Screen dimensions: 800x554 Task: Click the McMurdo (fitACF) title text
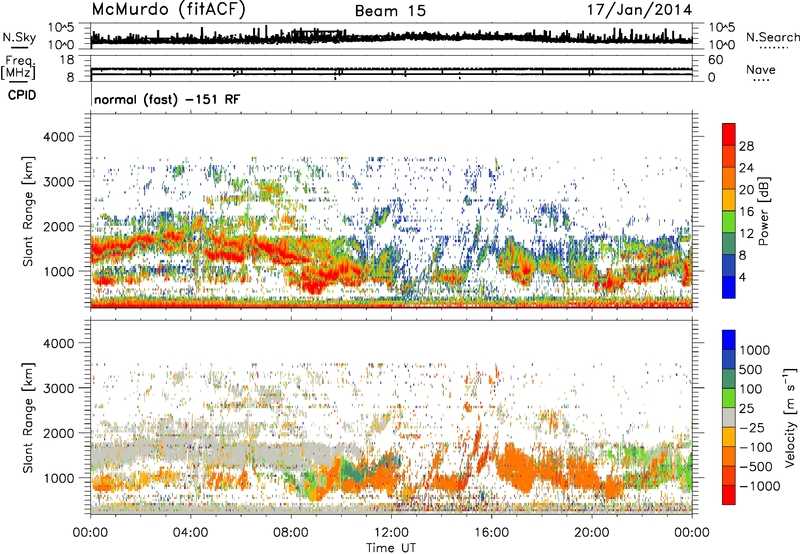tap(168, 10)
